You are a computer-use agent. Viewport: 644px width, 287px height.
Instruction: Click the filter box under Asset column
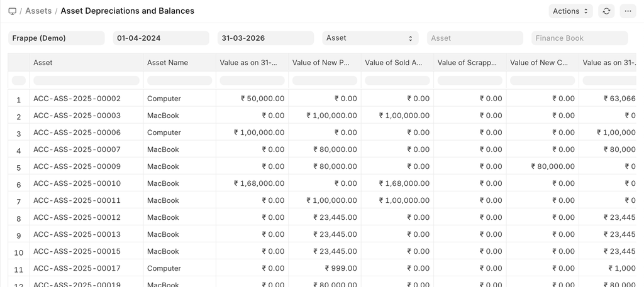86,80
